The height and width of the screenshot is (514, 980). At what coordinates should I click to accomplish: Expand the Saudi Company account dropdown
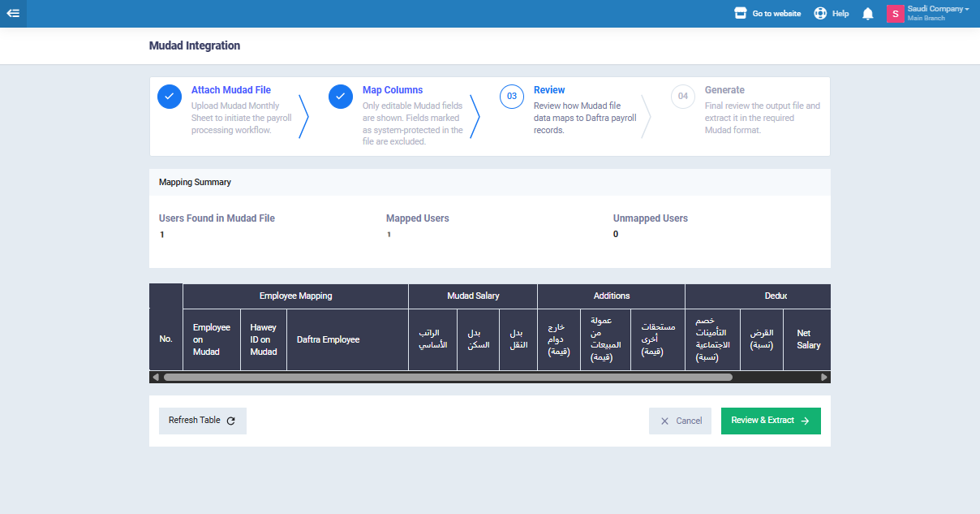coord(938,9)
